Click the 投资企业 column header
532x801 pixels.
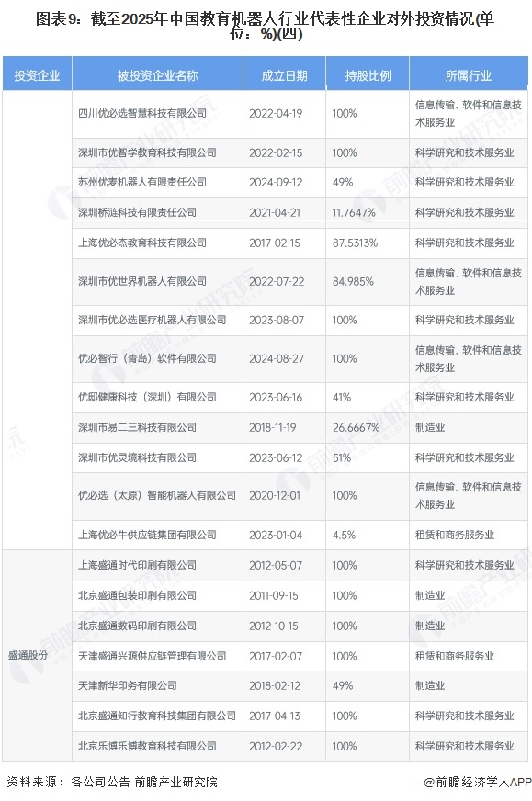point(37,75)
